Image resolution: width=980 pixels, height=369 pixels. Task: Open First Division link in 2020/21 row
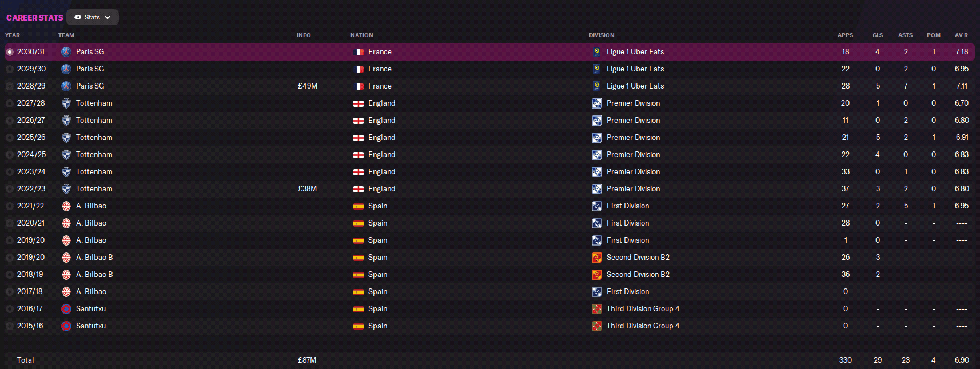[628, 223]
